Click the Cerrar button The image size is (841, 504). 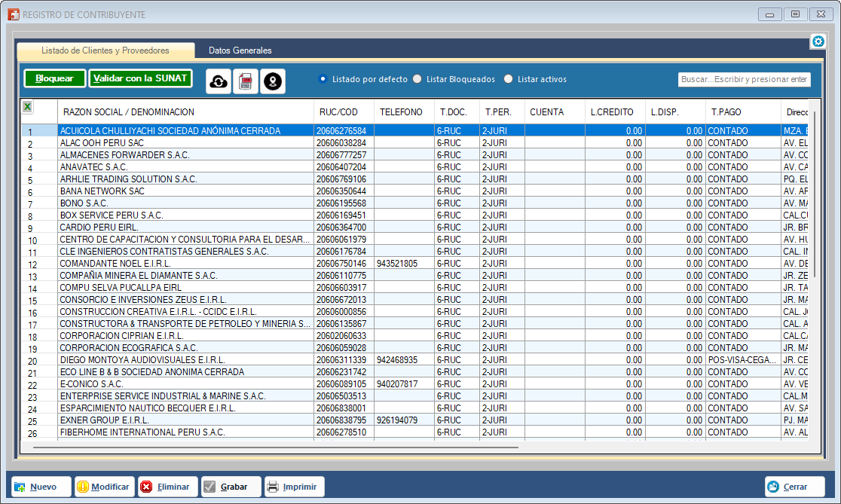[795, 487]
